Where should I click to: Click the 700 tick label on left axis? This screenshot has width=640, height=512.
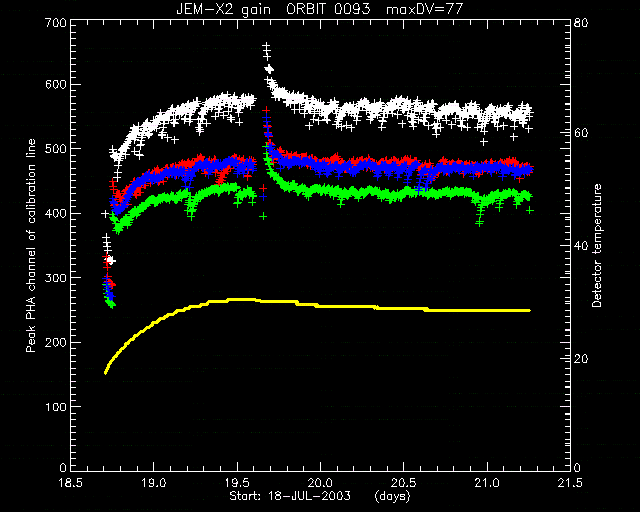click(56, 22)
